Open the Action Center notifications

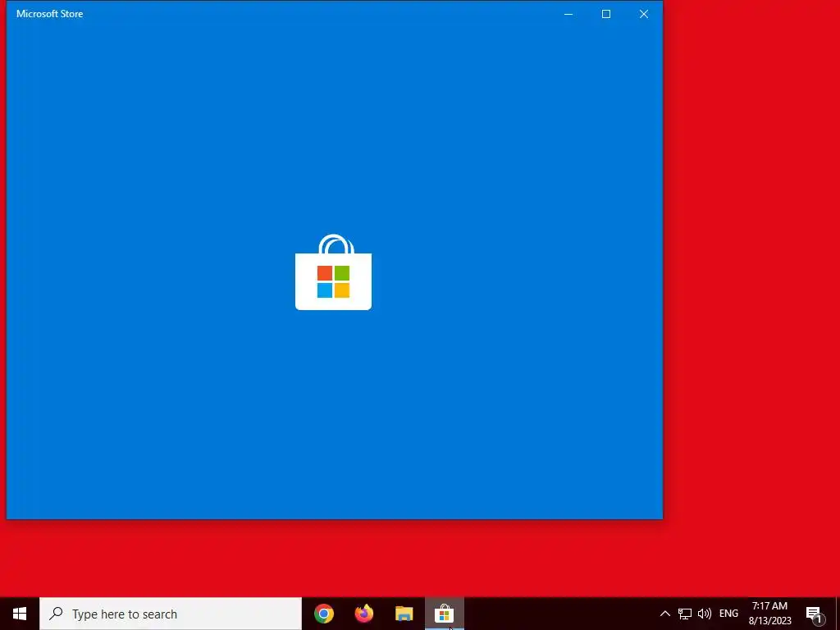(815, 614)
